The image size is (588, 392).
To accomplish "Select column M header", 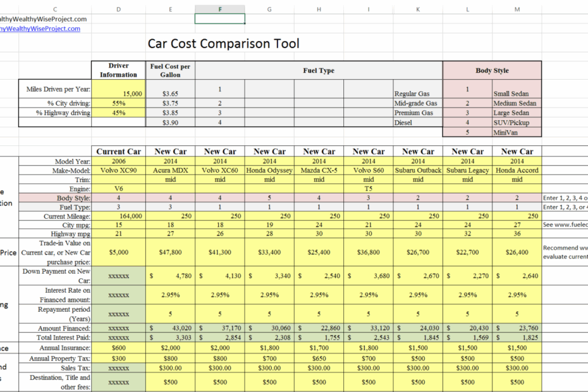I will click(517, 9).
